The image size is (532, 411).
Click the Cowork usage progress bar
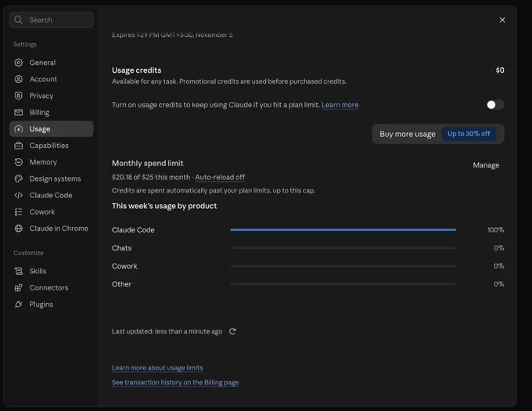[x=343, y=266]
